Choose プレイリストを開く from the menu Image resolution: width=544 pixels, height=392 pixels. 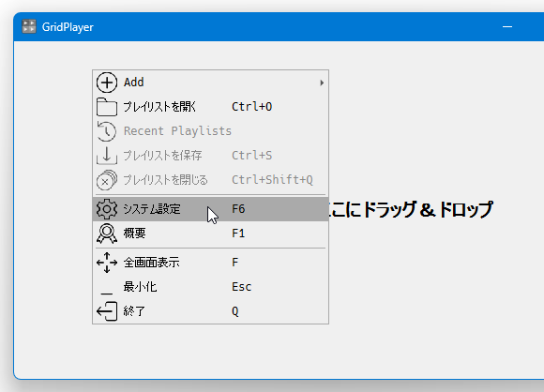click(211, 107)
